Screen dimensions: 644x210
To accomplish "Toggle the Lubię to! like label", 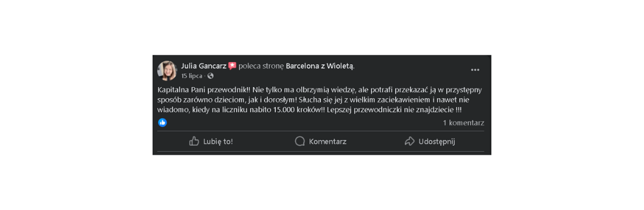I will coord(218,142).
